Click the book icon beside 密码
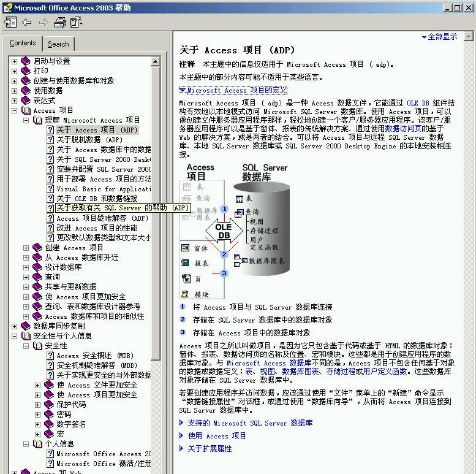 49,414
